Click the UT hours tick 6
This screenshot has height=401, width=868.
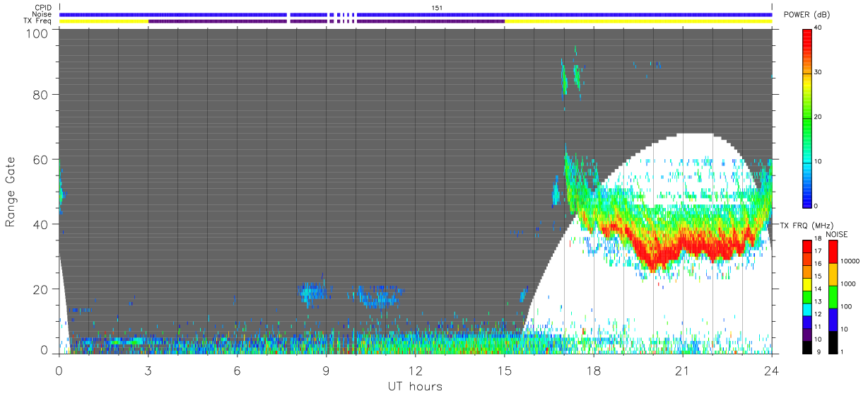click(x=237, y=370)
